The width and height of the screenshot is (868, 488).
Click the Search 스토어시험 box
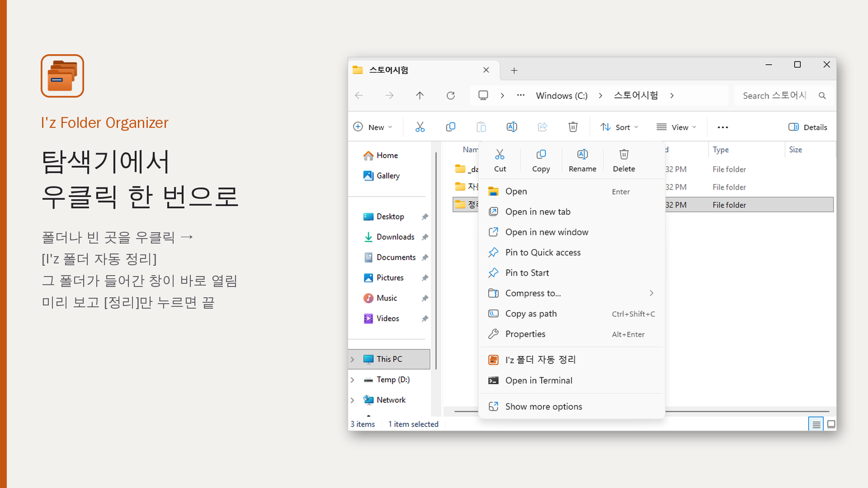click(784, 95)
